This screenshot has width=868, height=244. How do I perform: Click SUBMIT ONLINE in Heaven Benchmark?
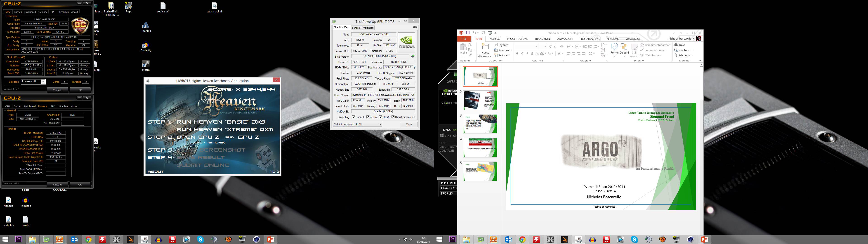click(203, 165)
